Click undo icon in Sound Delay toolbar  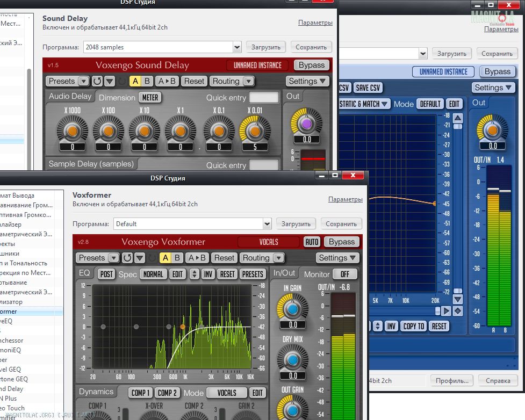[97, 81]
